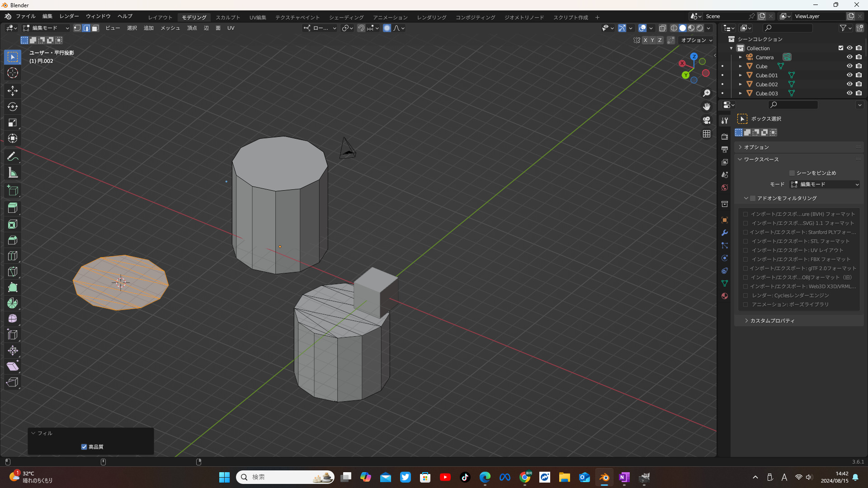Image resolution: width=868 pixels, height=488 pixels.
Task: Select the Move tool
Action: pyautogui.click(x=13, y=91)
